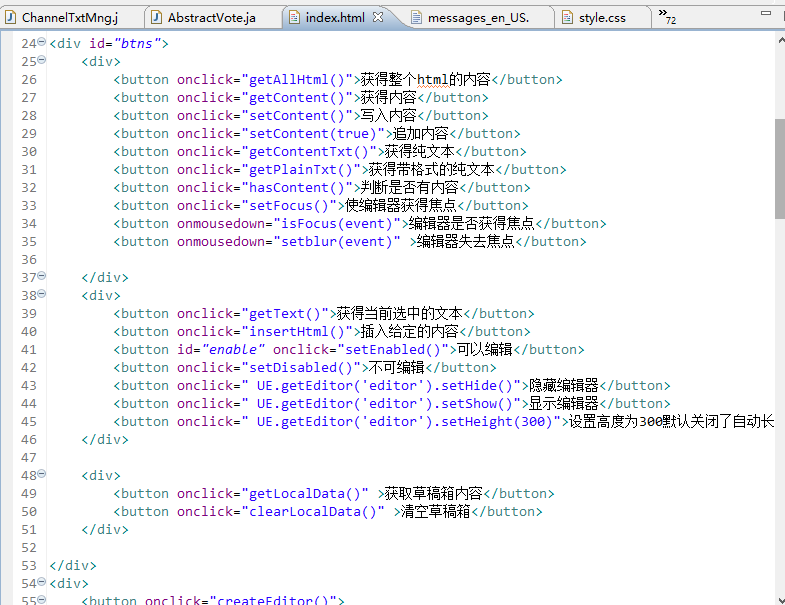
Task: Click the Java file icon on AbstractVote.ja tab
Action: point(156,18)
